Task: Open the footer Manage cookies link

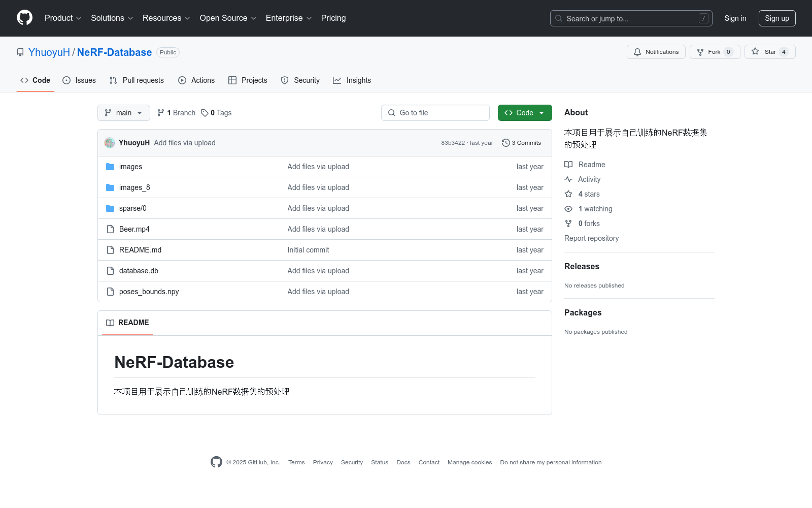Action: coord(469,462)
